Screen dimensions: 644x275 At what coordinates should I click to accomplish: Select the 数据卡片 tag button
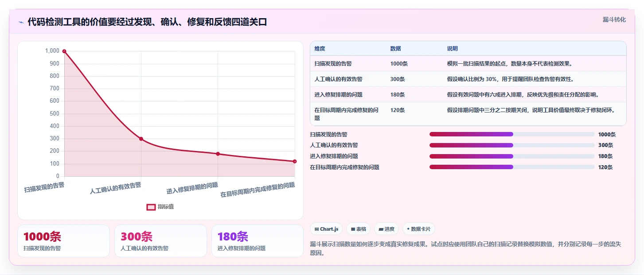click(x=418, y=229)
